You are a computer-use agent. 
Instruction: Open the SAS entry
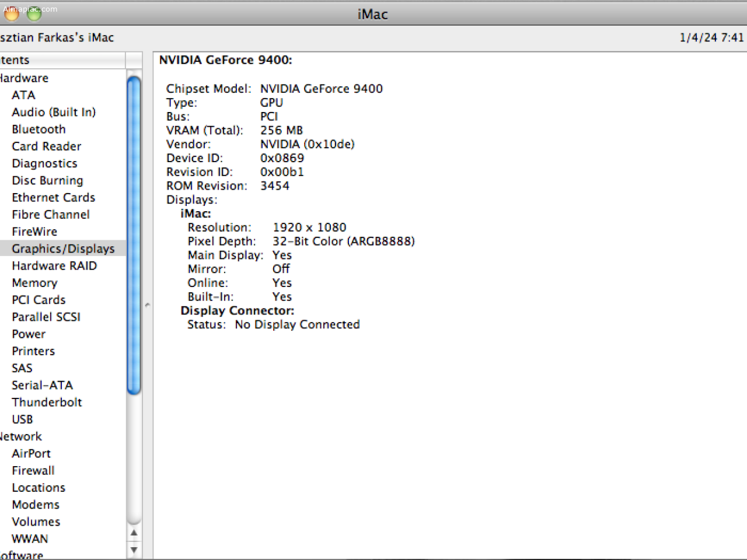tap(22, 368)
